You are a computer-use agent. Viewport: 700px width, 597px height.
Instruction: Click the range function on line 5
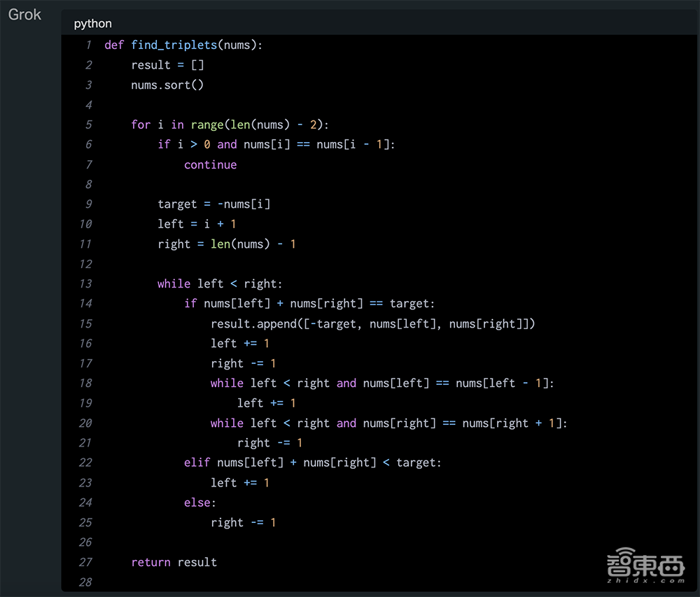pos(207,125)
